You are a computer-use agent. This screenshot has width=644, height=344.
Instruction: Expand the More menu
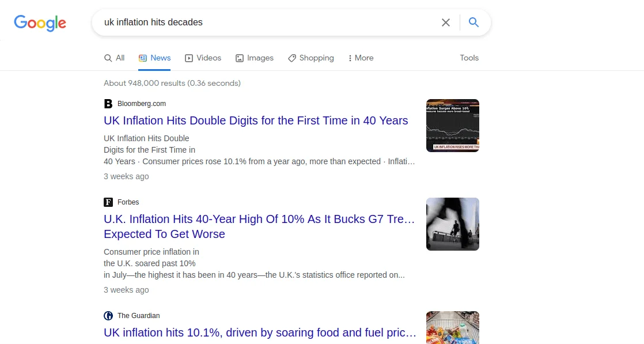361,58
